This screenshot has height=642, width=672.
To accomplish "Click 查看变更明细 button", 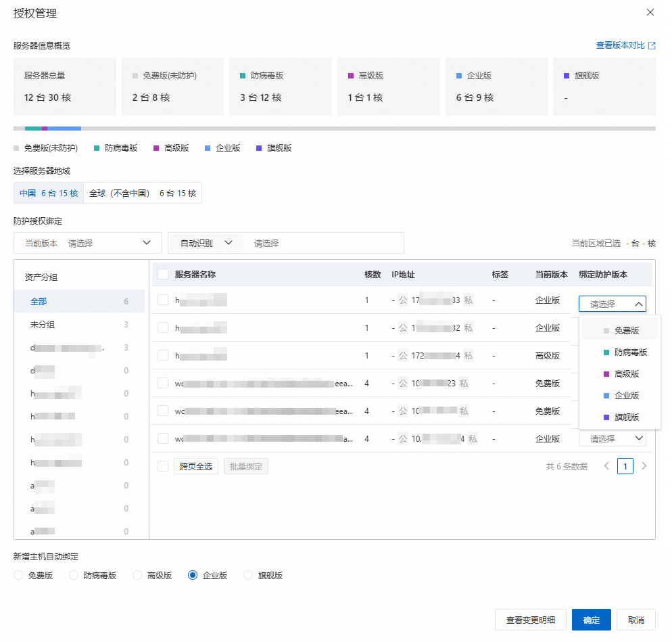I will click(531, 620).
